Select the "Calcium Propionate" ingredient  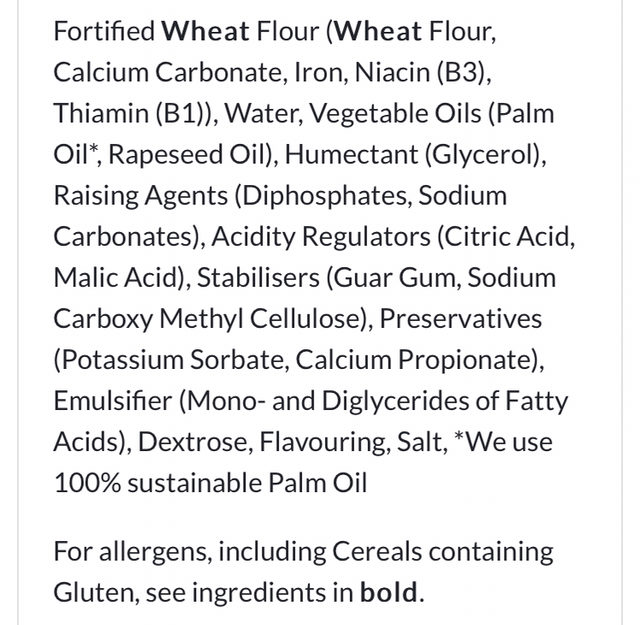tap(426, 359)
